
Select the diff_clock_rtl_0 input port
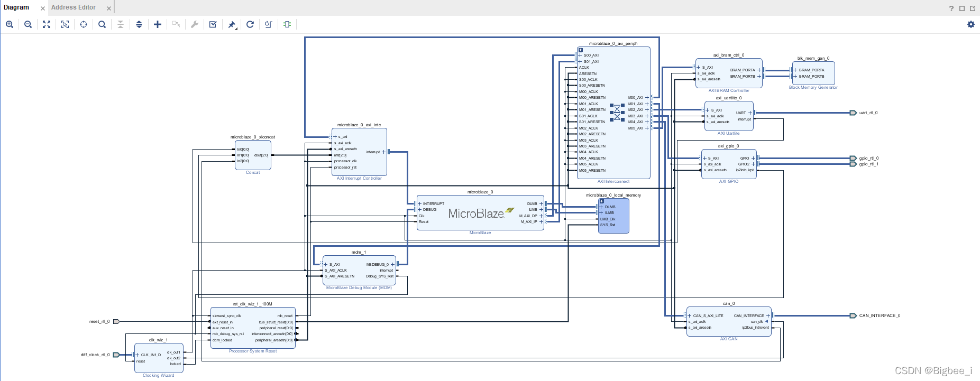pyautogui.click(x=116, y=355)
